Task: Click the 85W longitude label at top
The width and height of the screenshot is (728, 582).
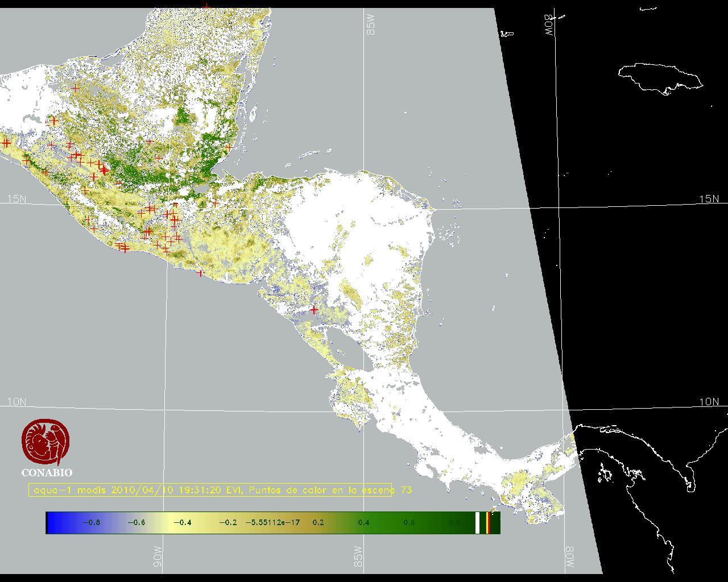Action: [x=371, y=24]
